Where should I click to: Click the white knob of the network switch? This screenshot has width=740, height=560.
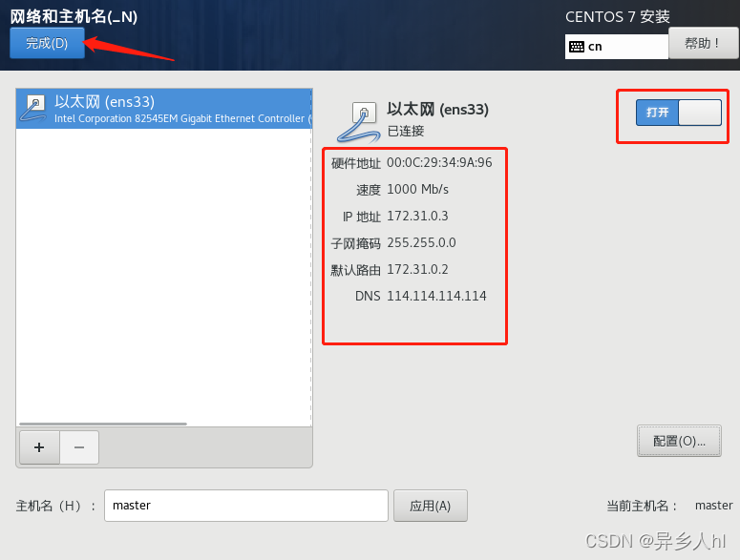[x=699, y=113]
